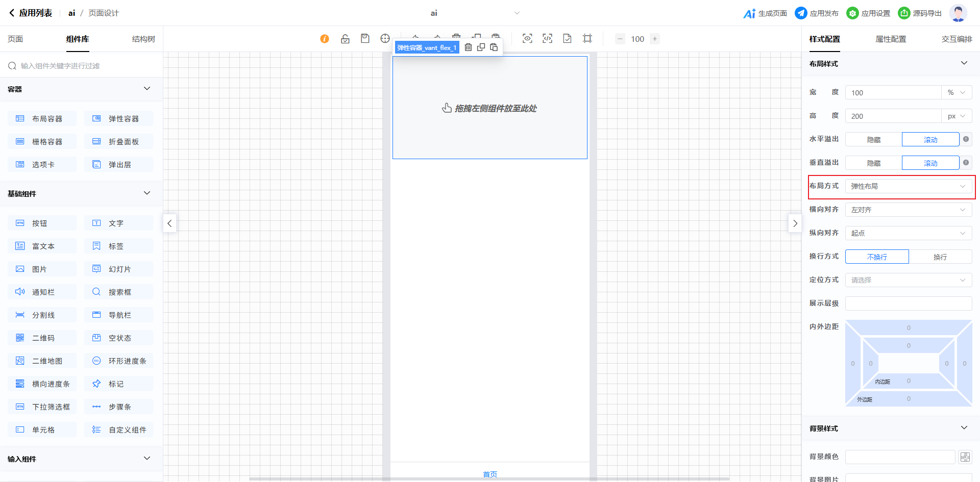Open the 布局方式 dropdown showing 弹性布局
This screenshot has height=482, width=980.
(908, 187)
